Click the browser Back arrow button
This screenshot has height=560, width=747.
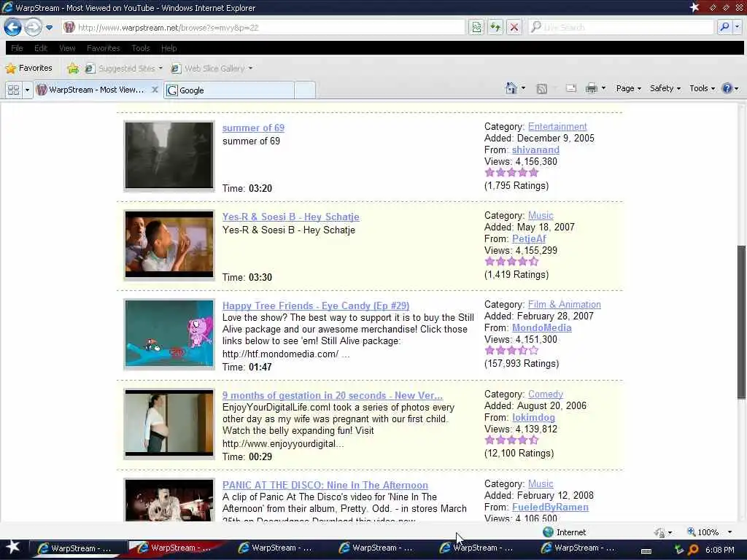coord(13,27)
